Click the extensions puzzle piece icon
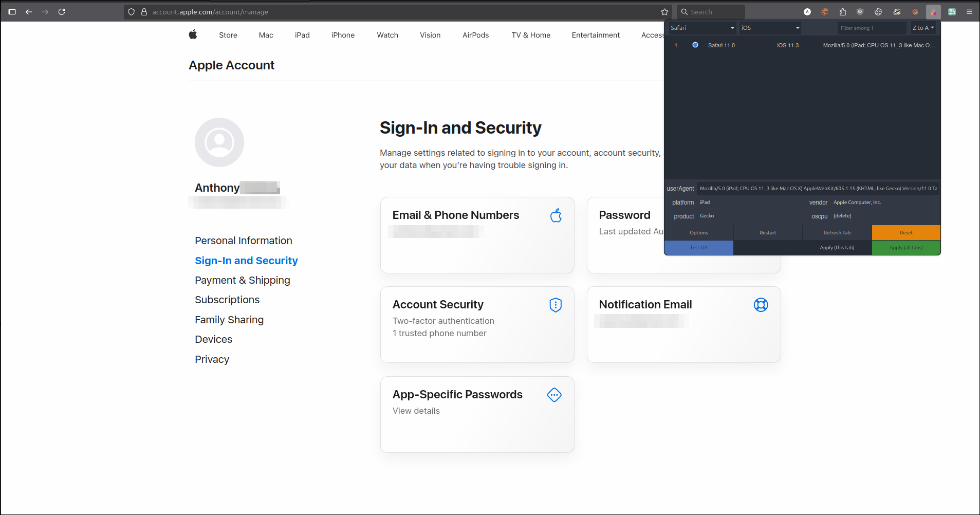The image size is (980, 515). [x=842, y=12]
